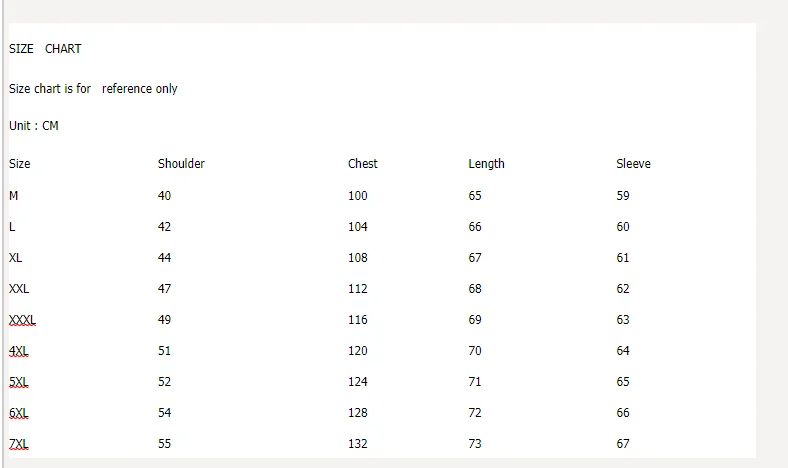Click length value 70 in 4XL row

(475, 351)
